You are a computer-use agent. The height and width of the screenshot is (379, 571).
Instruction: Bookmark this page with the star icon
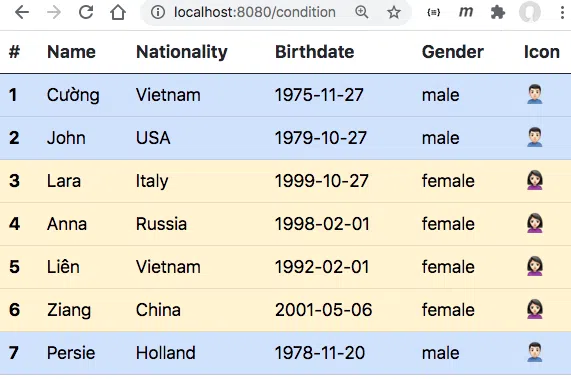pyautogui.click(x=394, y=12)
